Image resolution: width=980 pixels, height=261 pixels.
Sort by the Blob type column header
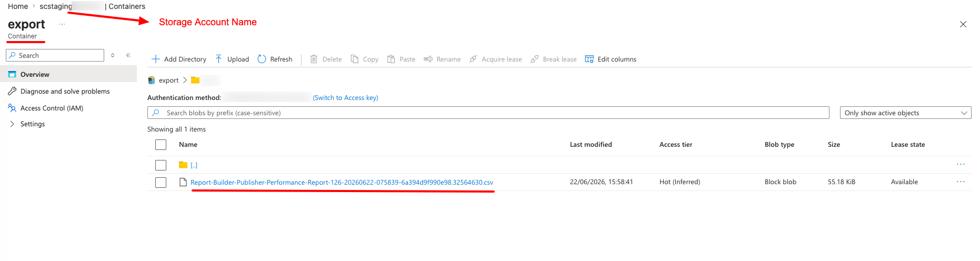[x=779, y=145]
